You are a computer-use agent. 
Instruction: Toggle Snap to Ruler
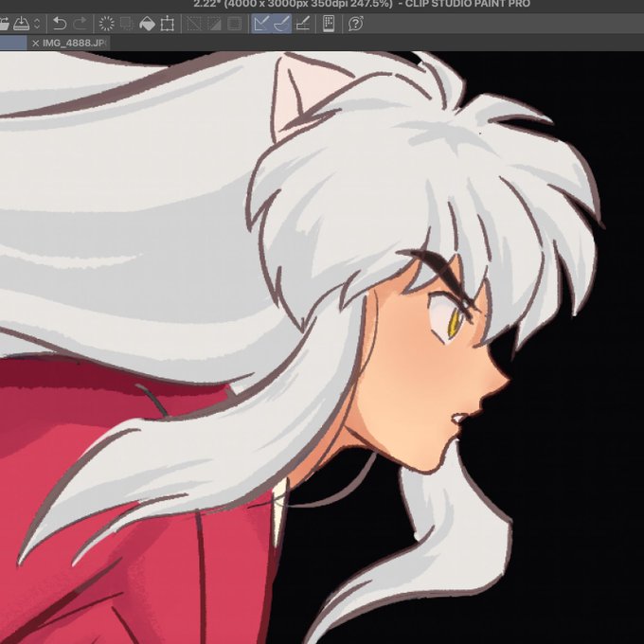261,24
